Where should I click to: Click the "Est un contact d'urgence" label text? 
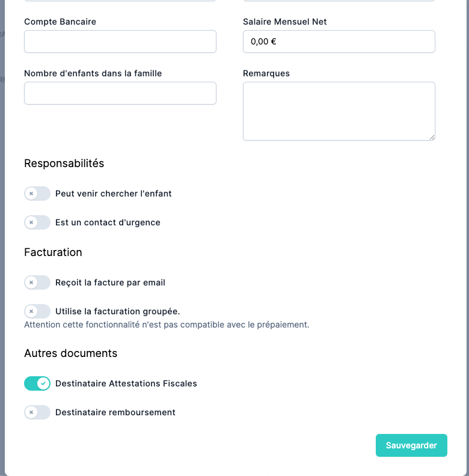tap(108, 222)
